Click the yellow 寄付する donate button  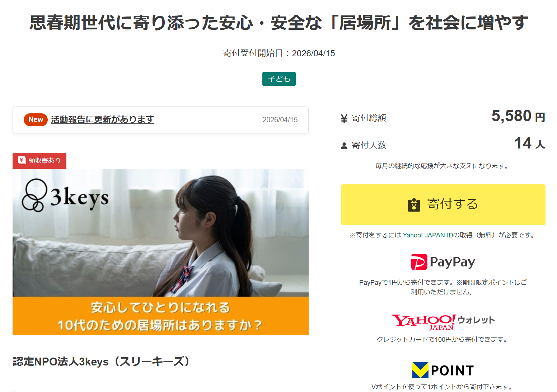point(443,205)
